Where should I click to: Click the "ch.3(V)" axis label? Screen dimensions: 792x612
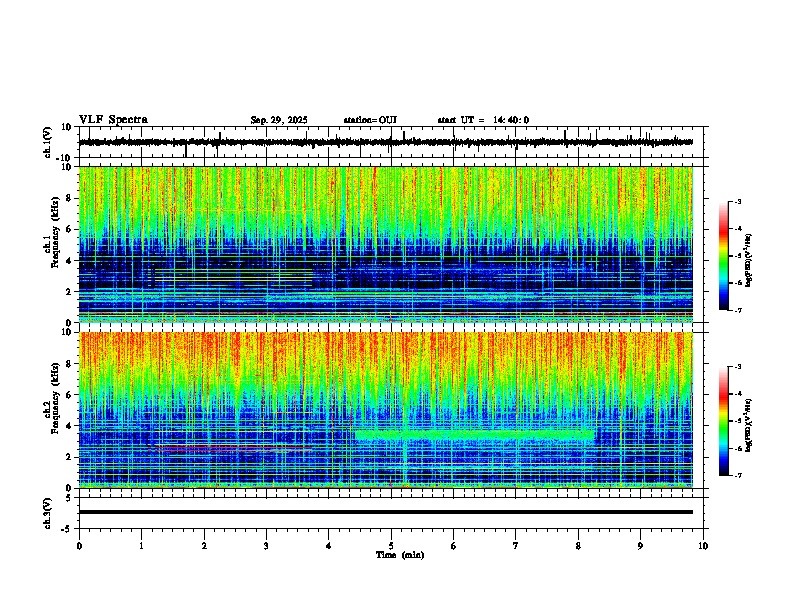pos(48,513)
